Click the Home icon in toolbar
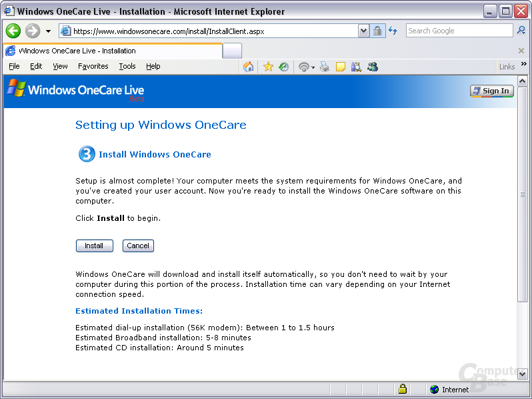 point(249,67)
